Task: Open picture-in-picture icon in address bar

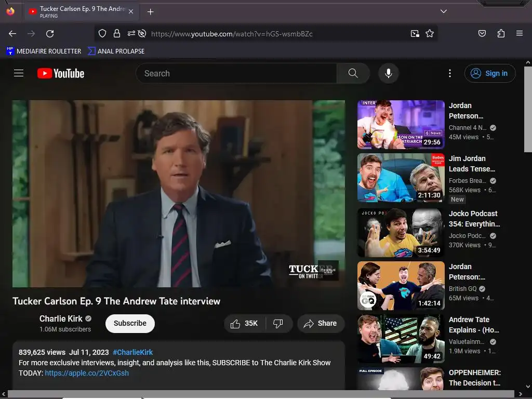Action: point(415,33)
